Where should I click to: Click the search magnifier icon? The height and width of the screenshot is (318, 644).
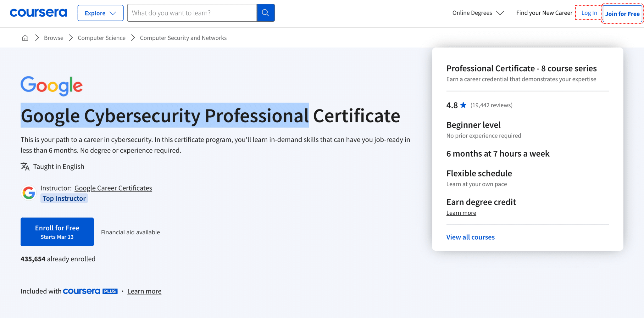tap(265, 13)
